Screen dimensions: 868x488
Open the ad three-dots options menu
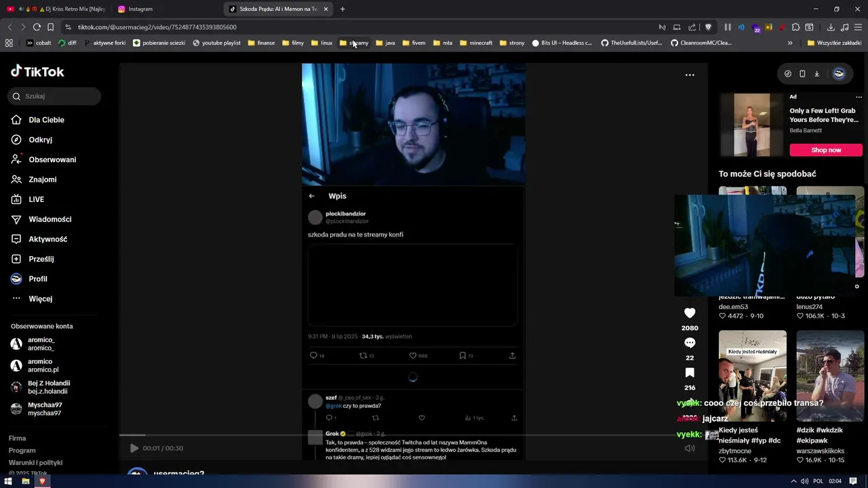pos(859,97)
